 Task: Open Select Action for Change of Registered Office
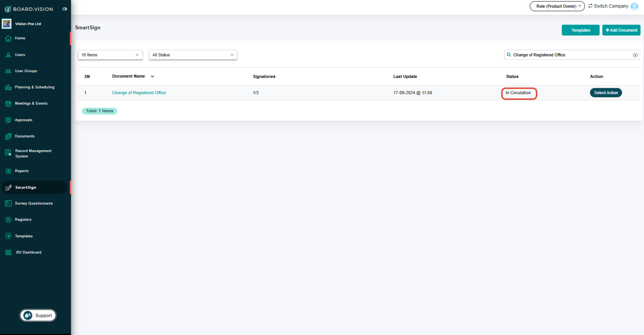(606, 93)
